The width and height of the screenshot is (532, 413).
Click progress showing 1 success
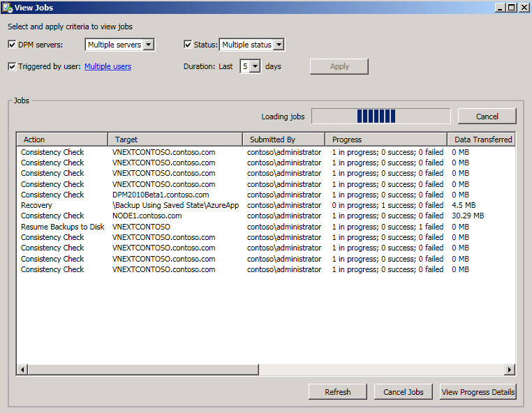coord(387,205)
